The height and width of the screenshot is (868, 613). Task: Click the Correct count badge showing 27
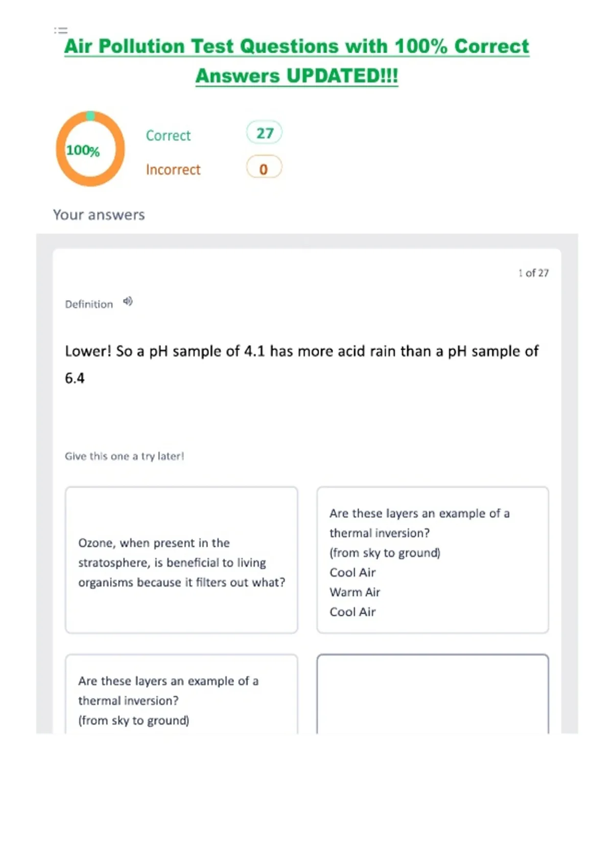point(264,133)
